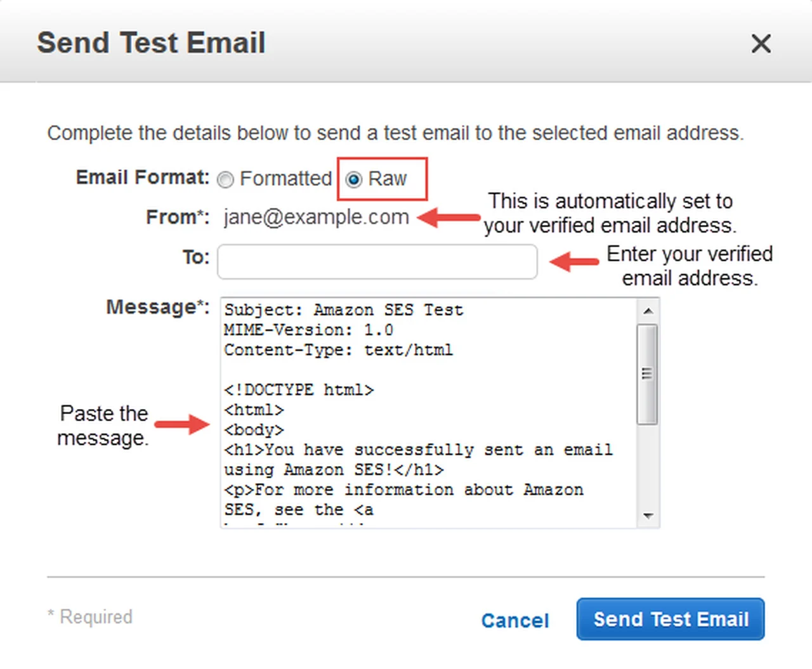Click the To address input field
The height and width of the screenshot is (669, 812).
pos(377,262)
